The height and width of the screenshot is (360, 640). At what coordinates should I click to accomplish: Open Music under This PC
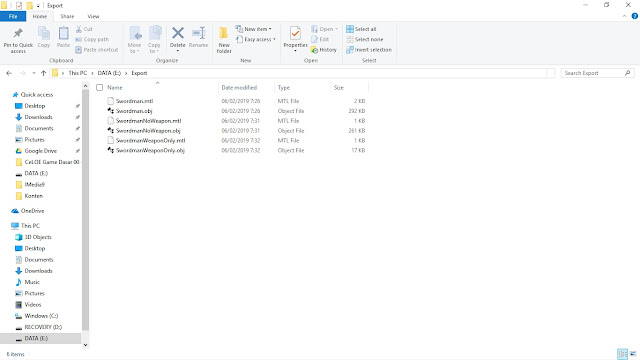[x=32, y=282]
